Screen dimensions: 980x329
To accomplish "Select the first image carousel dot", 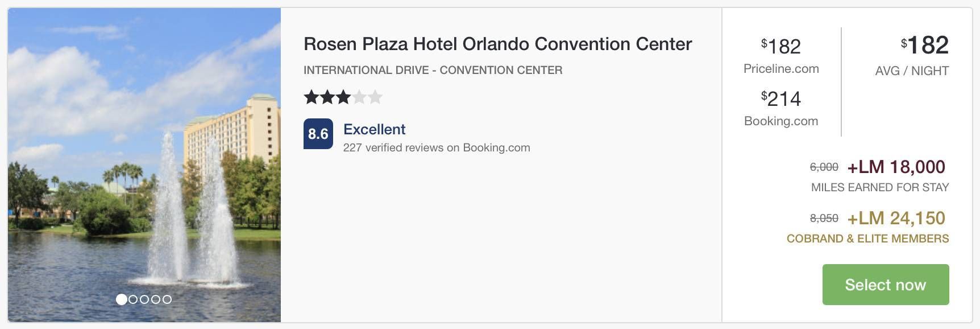I will [121, 299].
